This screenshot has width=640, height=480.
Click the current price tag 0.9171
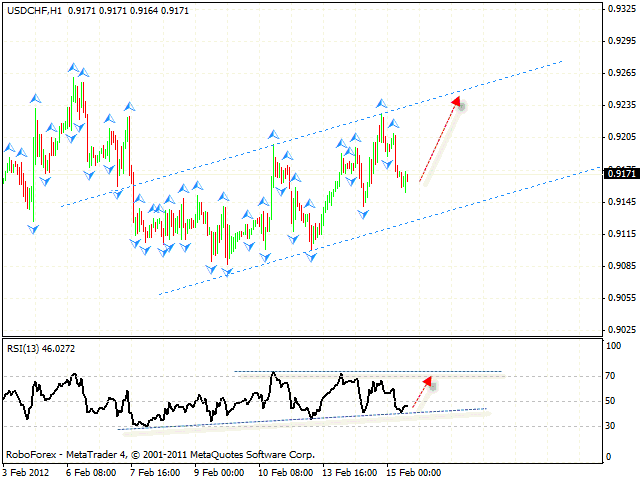[x=618, y=173]
